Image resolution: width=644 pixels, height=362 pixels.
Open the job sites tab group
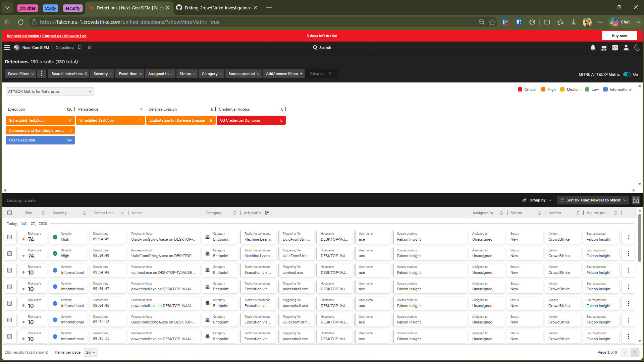click(x=28, y=8)
